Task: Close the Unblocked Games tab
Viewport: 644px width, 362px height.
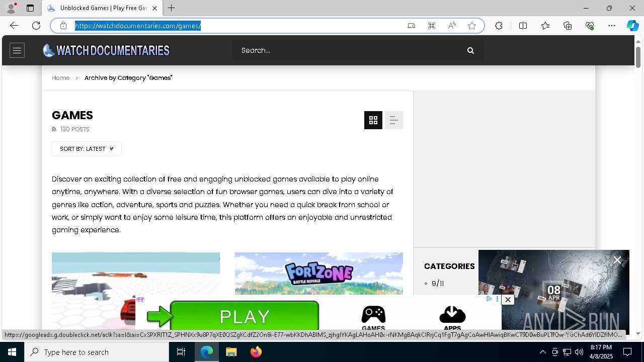Action: point(154,8)
